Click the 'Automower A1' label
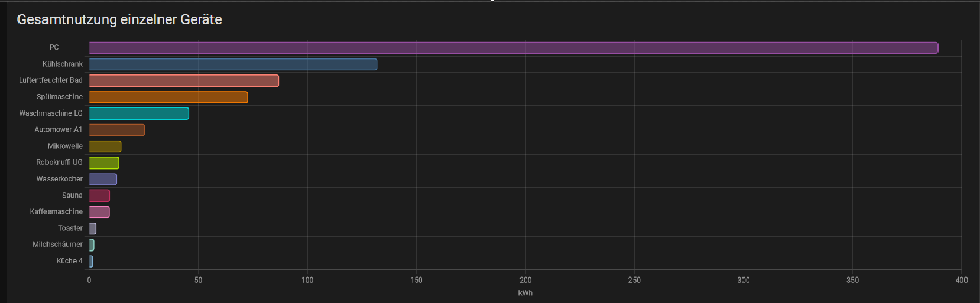The width and height of the screenshot is (980, 303). tap(59, 129)
